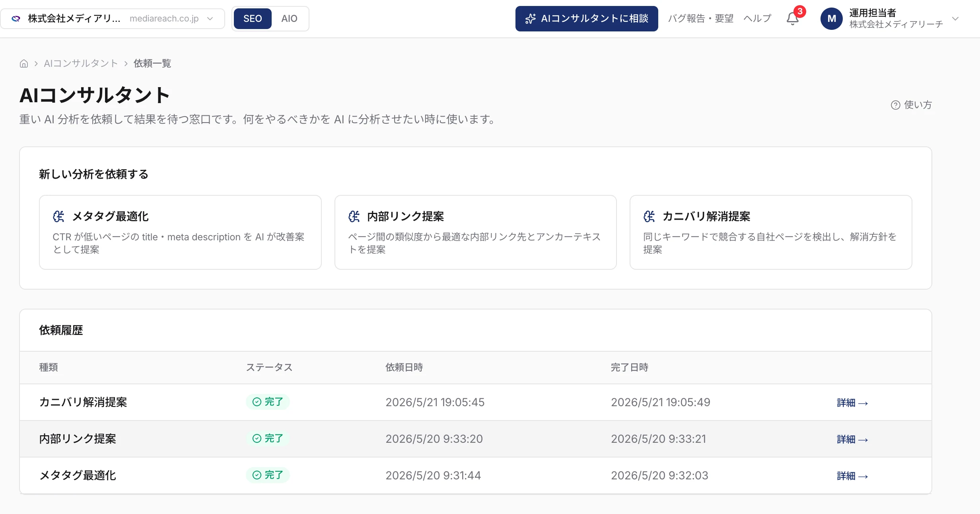Click カニバリ解消提案 in history table
Screen dimensions: 980x514
pyautogui.click(x=83, y=402)
